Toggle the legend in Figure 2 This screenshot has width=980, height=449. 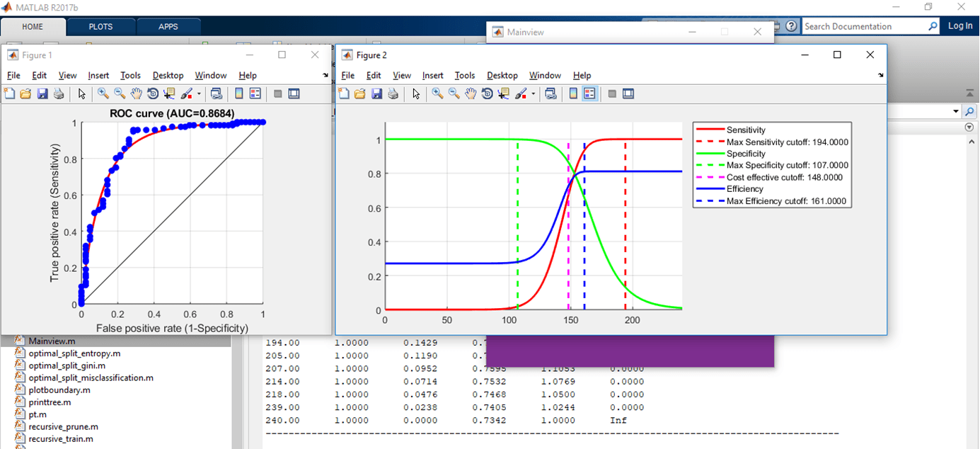point(589,93)
